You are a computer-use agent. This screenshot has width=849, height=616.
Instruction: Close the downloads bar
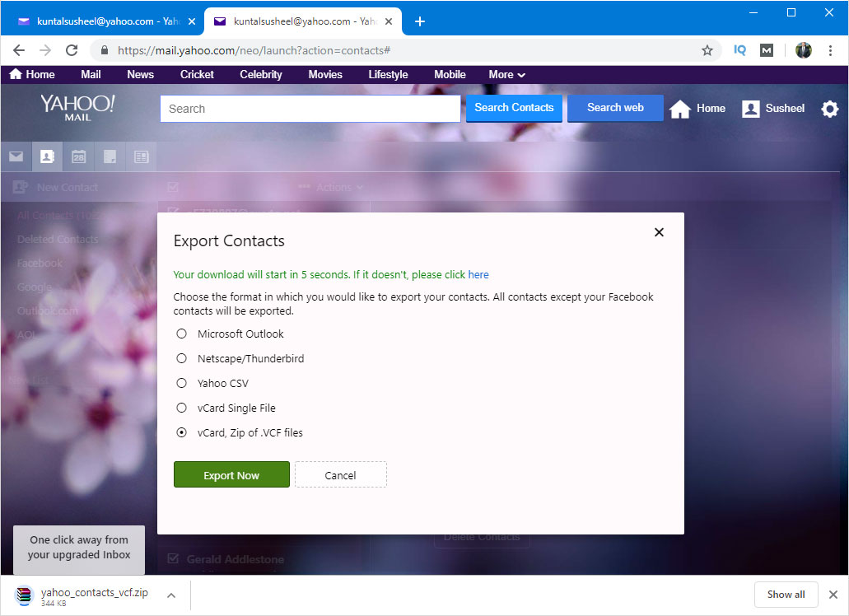pyautogui.click(x=833, y=595)
